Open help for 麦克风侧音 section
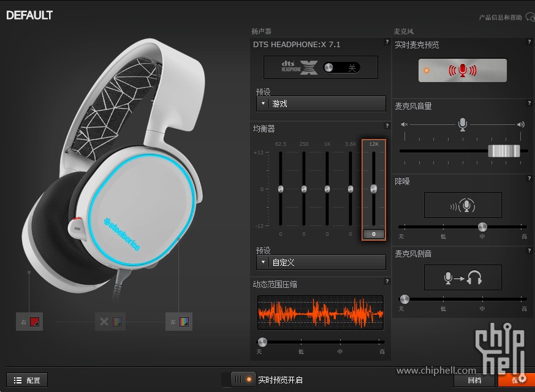The image size is (535, 392). coord(529,250)
